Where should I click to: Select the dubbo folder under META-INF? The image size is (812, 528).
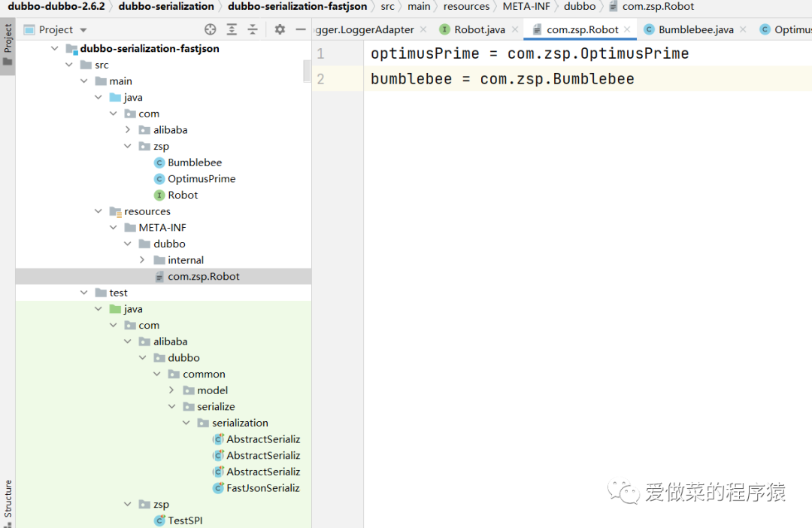(x=169, y=244)
